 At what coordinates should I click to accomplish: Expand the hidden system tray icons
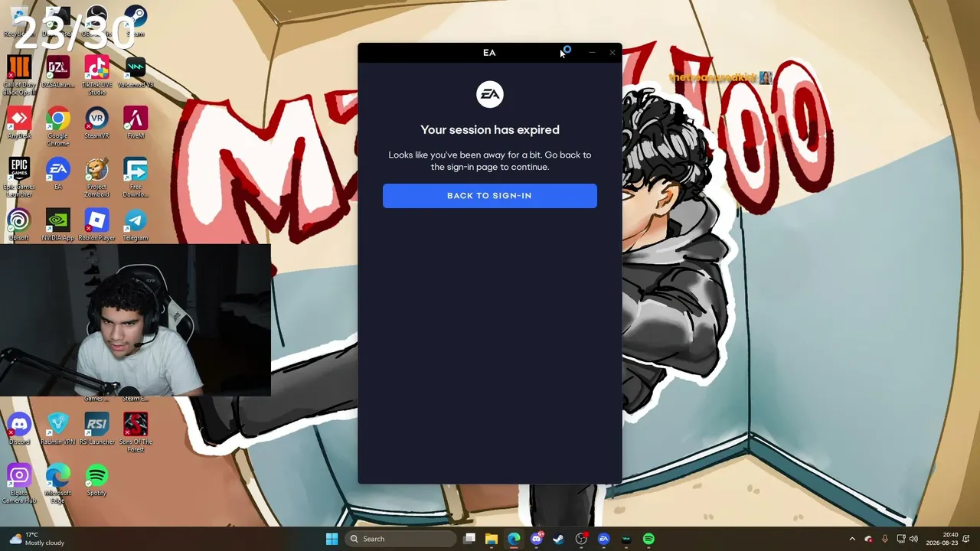pos(852,539)
